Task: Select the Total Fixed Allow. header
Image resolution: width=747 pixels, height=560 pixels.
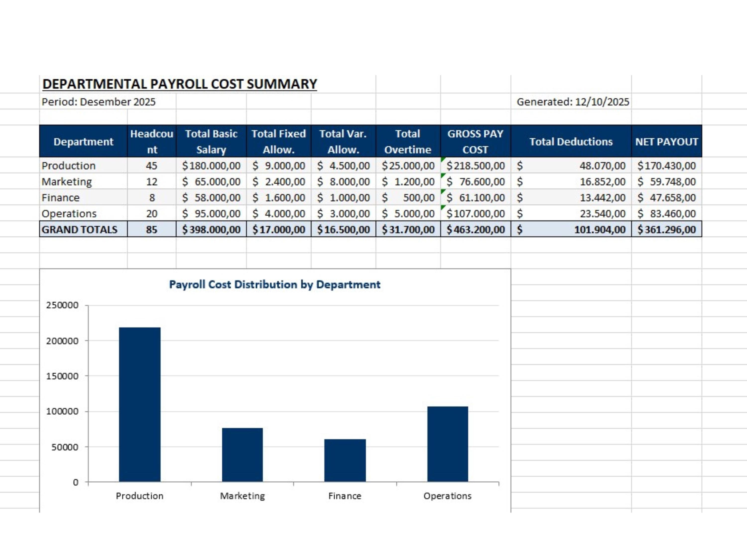Action: [x=279, y=141]
